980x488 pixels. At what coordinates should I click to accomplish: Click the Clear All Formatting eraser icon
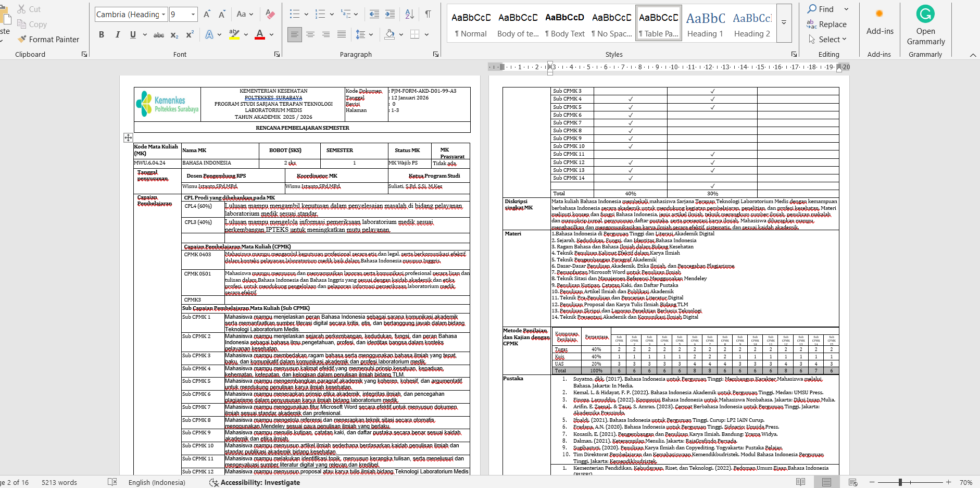[270, 14]
